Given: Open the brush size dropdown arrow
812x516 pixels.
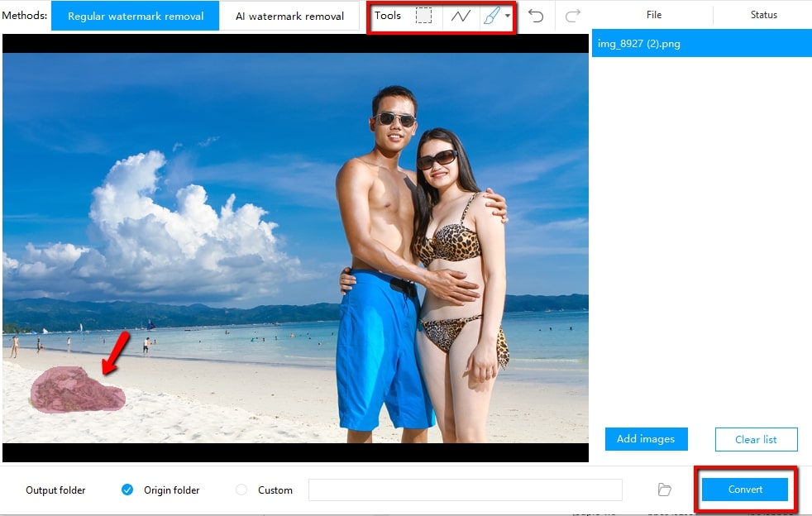Looking at the screenshot, I should (507, 15).
